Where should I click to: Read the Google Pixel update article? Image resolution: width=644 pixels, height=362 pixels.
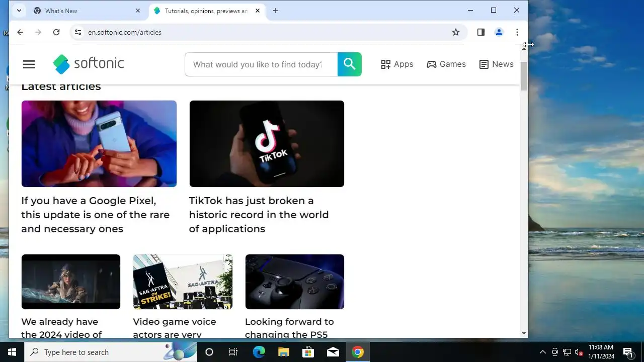pos(96,215)
